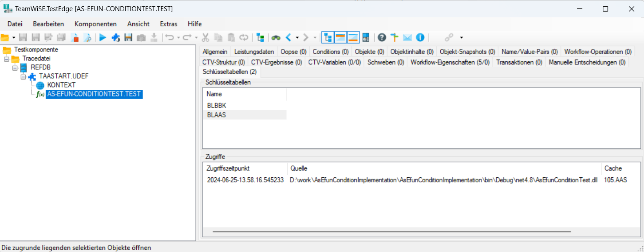Click the envelope mail icon

click(407, 38)
